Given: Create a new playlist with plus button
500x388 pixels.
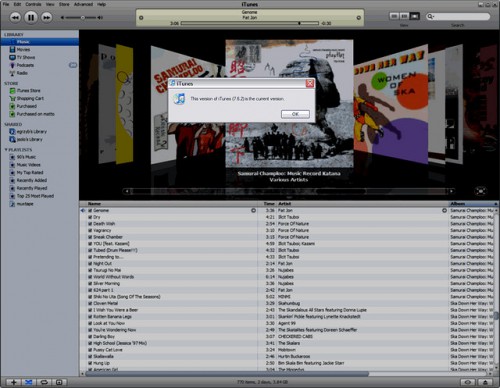Looking at the screenshot, I should pos(14,382).
